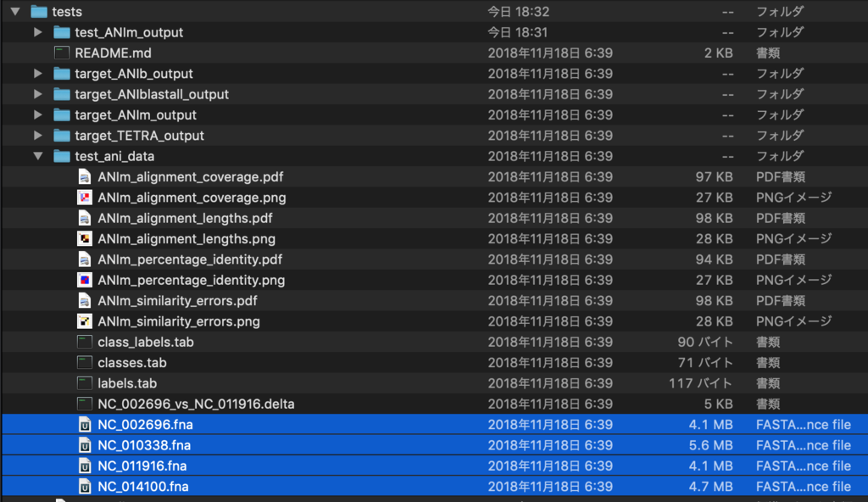Select ANIm_similarity_errors.pdf file name
This screenshot has width=868, height=502.
[177, 301]
